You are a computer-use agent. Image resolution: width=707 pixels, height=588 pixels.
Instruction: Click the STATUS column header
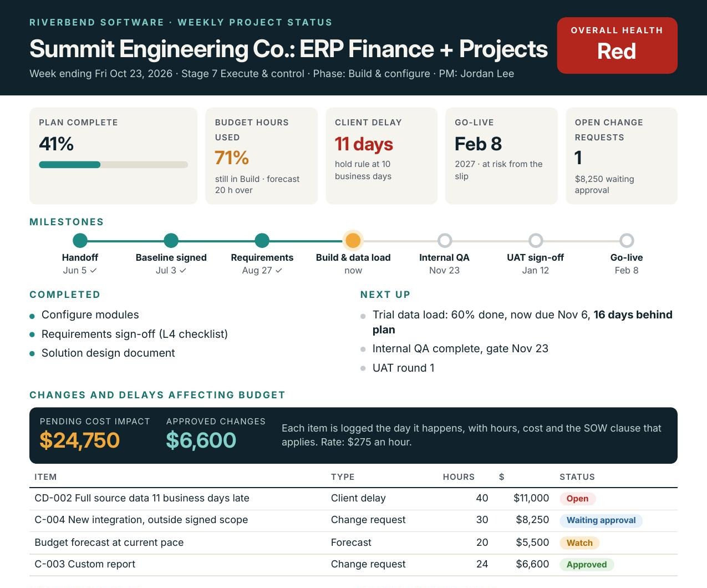coord(577,477)
